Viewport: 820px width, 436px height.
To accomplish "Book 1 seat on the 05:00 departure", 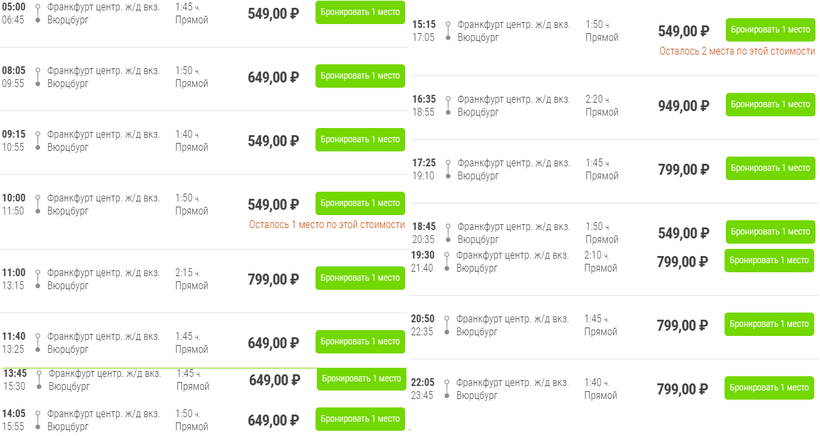I will (360, 13).
